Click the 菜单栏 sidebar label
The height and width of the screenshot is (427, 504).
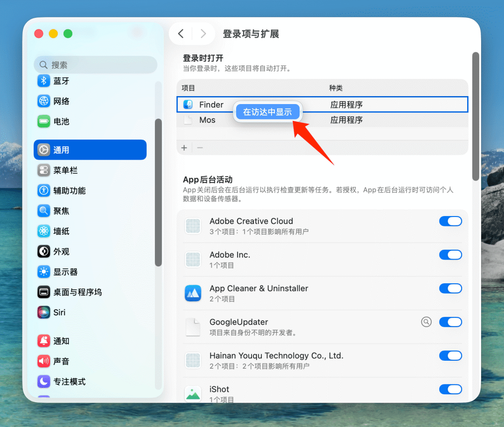[65, 170]
